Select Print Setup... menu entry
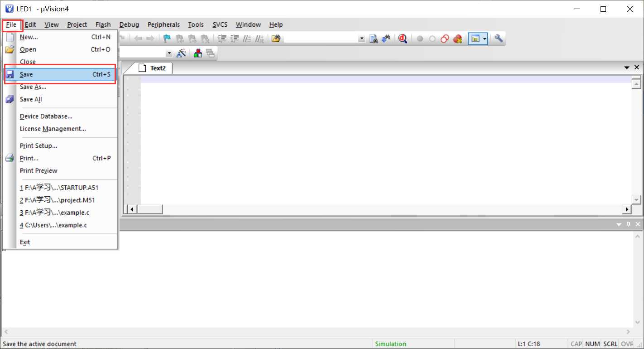This screenshot has height=349, width=644. tap(60, 146)
